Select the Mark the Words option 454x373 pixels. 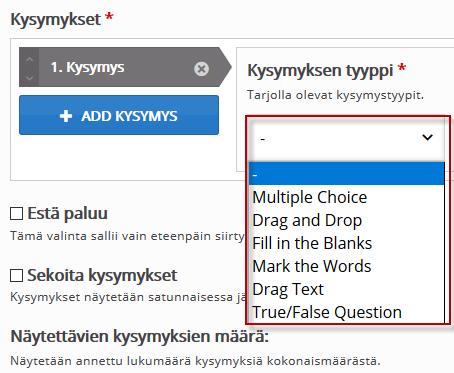click(347, 266)
